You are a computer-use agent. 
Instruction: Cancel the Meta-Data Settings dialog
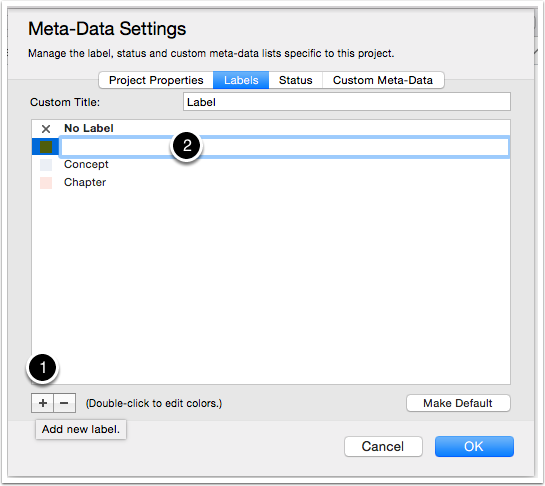click(x=383, y=446)
